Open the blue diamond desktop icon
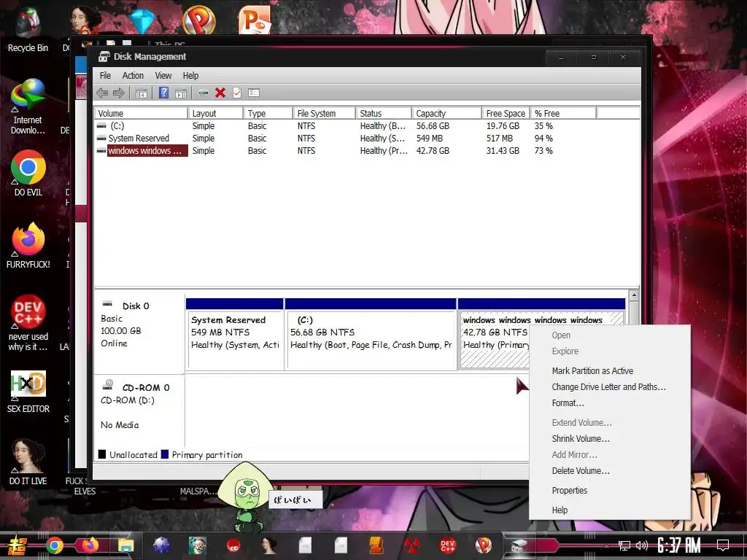Screen dimensions: 747x560 (x=142, y=20)
